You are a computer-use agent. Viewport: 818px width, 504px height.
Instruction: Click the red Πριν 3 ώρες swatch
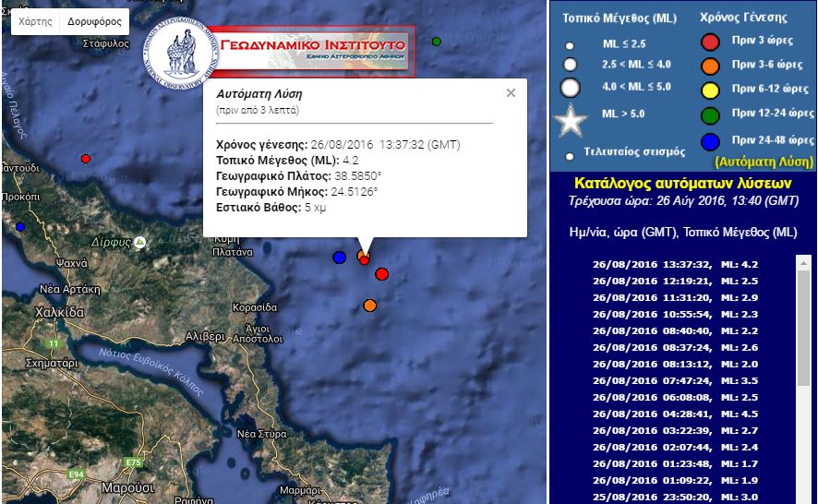[x=711, y=42]
